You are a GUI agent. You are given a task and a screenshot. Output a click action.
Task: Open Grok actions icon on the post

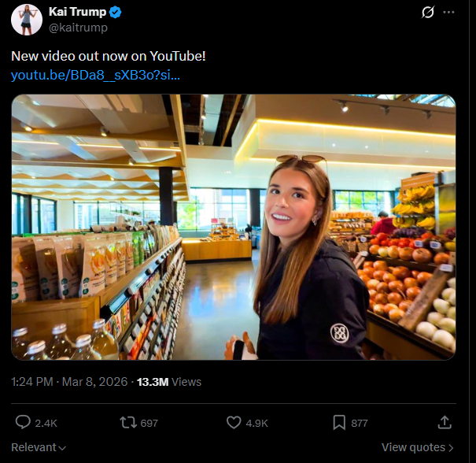pyautogui.click(x=428, y=13)
